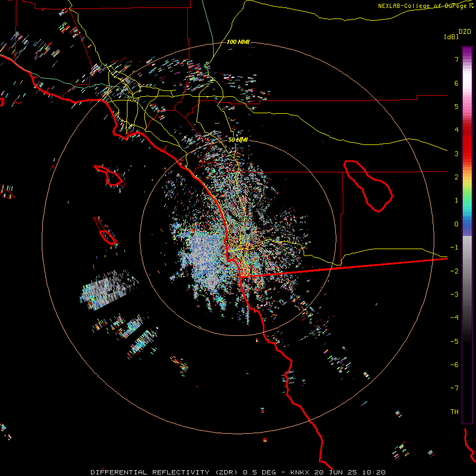Click the ZDR color scale bar
This screenshot has width=476, height=476.
point(467,235)
